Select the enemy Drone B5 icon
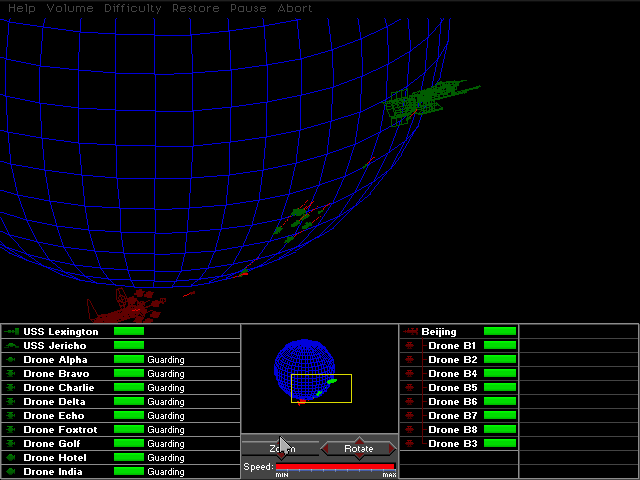 click(410, 387)
